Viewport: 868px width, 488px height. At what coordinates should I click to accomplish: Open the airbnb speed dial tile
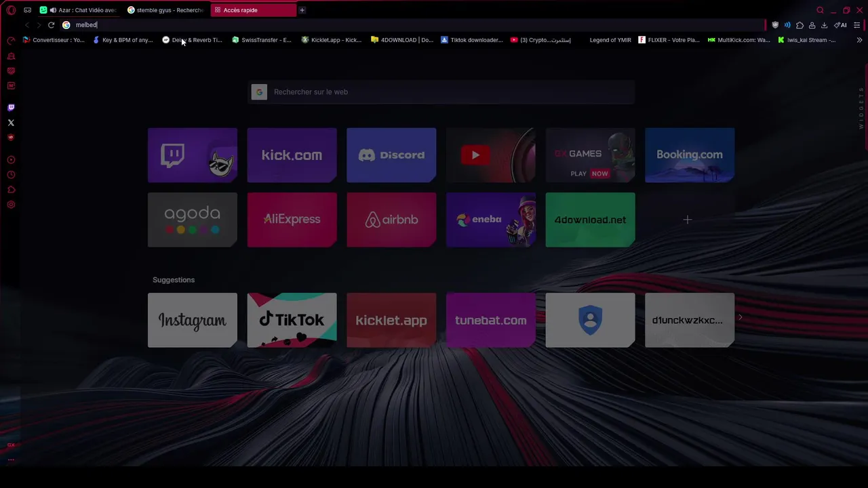click(x=391, y=220)
